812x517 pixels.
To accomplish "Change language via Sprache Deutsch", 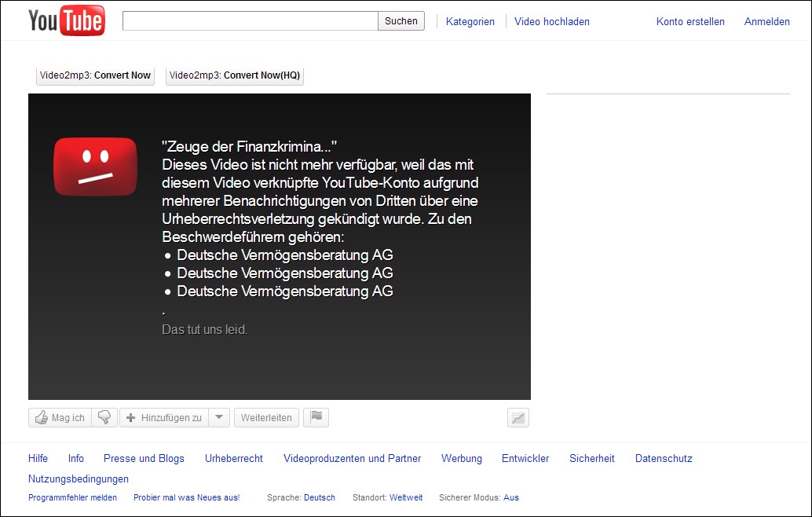I will pyautogui.click(x=319, y=497).
